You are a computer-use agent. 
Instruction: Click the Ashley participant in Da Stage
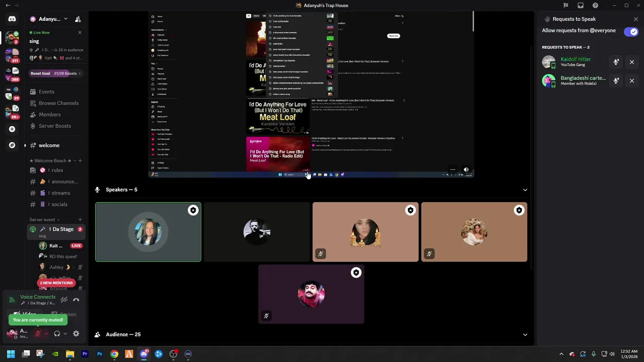60,267
